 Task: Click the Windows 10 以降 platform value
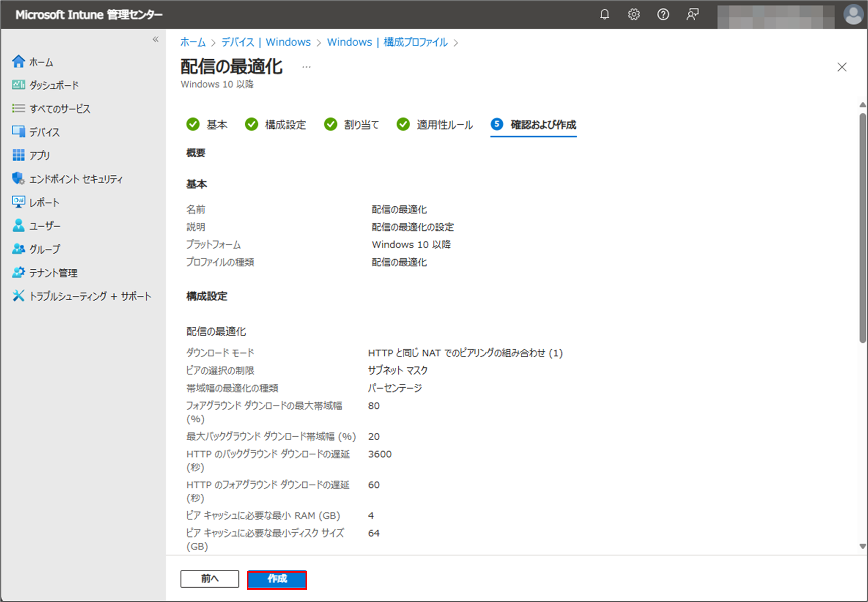click(412, 245)
